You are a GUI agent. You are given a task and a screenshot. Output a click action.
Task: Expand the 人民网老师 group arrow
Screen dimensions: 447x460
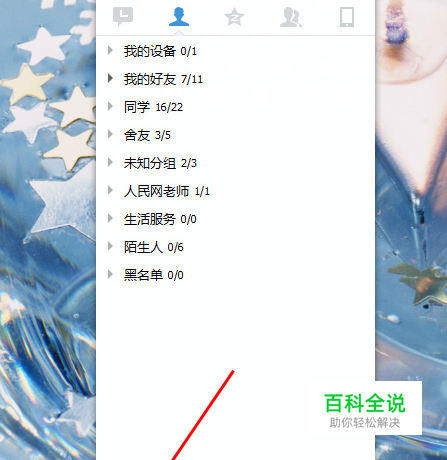tap(110, 190)
